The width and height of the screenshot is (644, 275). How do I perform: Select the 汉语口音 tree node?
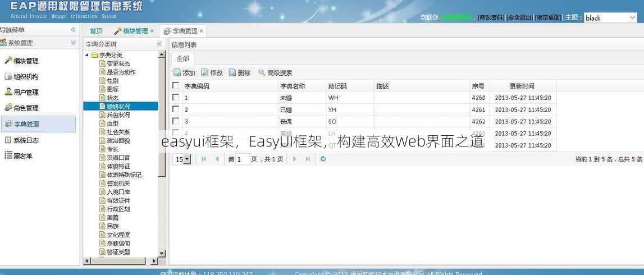click(118, 157)
